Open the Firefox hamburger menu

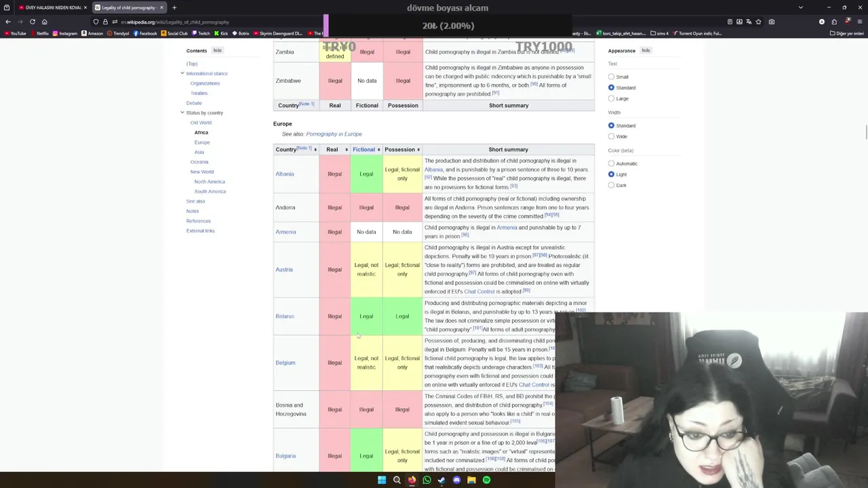[x=861, y=22]
